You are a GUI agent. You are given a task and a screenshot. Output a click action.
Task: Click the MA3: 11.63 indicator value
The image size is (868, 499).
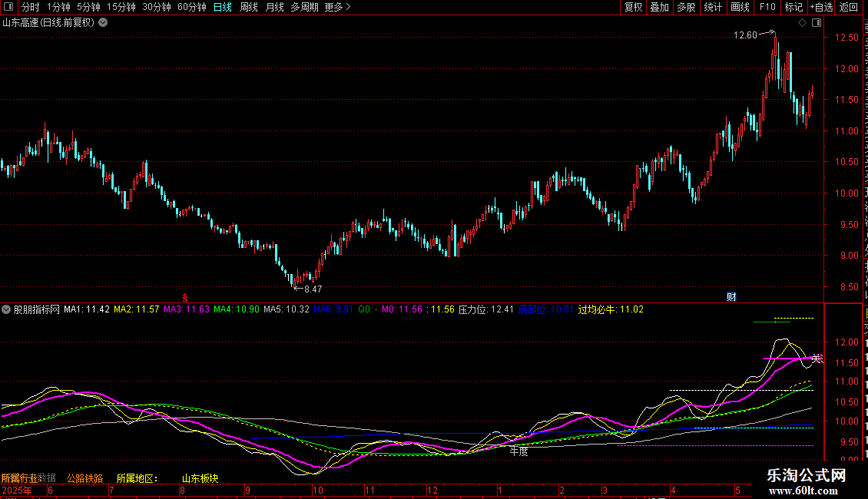[187, 310]
